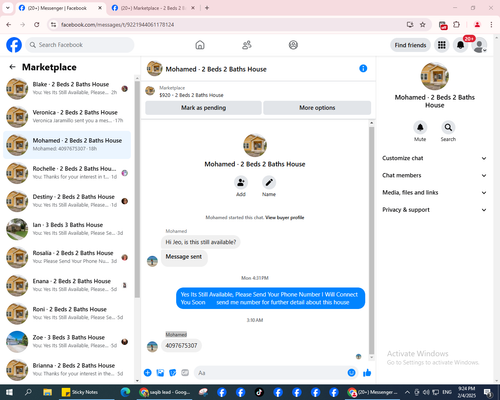
Task: Expand Customize chat section
Action: [434, 158]
